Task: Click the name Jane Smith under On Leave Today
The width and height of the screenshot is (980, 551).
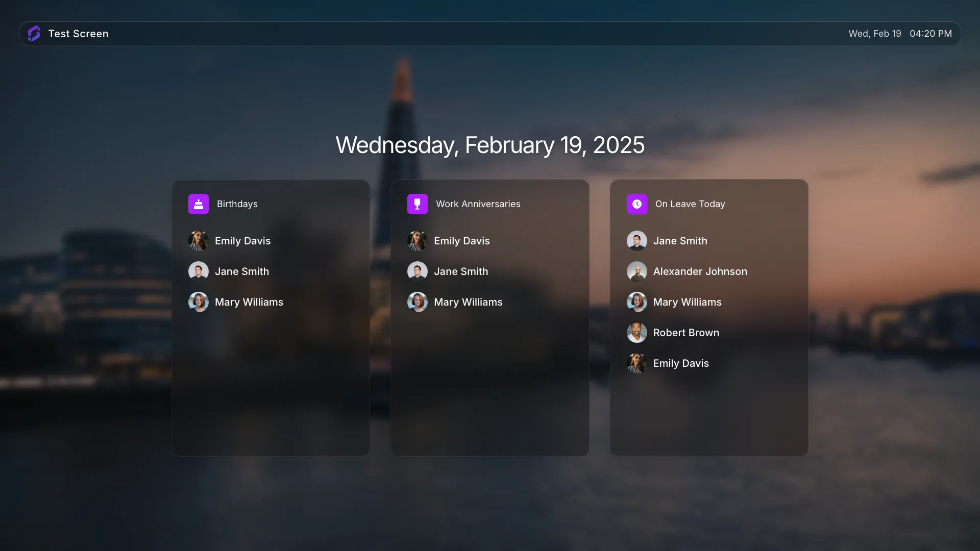Action: (x=680, y=241)
